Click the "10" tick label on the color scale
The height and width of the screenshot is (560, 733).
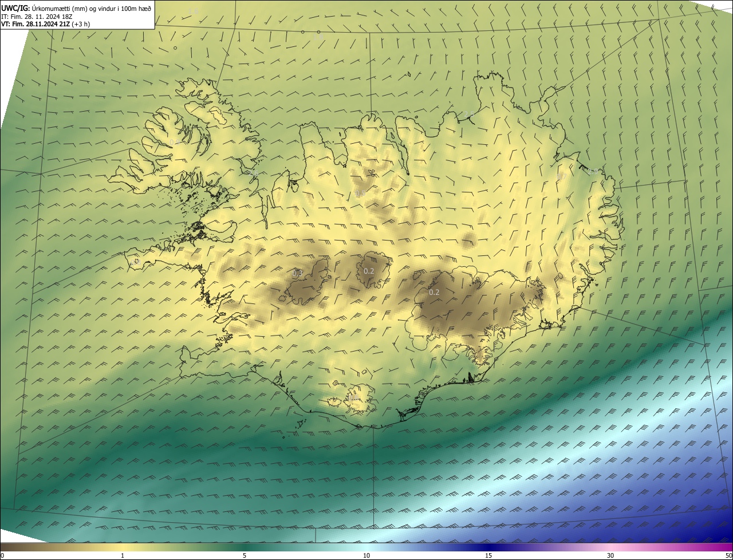pos(366,556)
